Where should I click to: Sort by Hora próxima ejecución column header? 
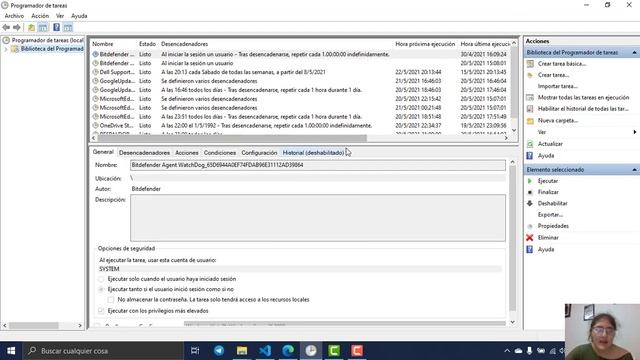click(x=425, y=44)
